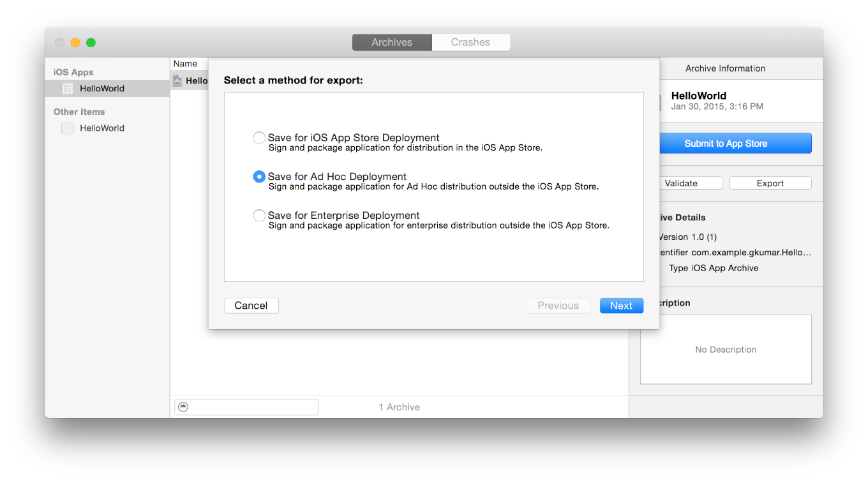Click the archive file icon in list
Screen dimensions: 868x483
178,81
